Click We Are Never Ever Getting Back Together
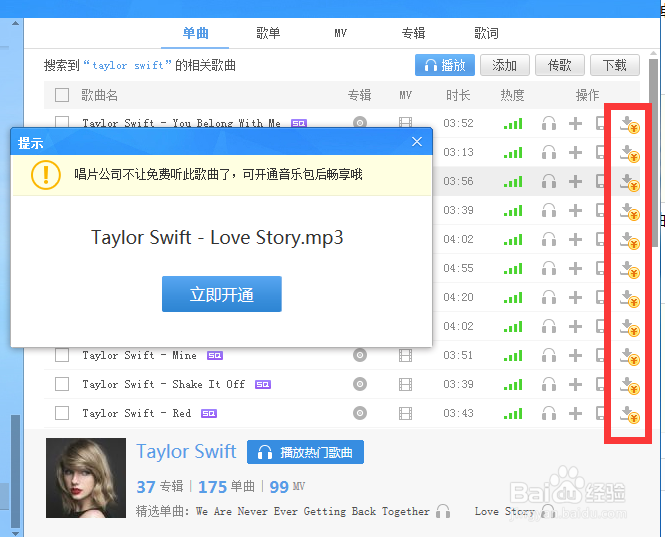 tap(313, 512)
